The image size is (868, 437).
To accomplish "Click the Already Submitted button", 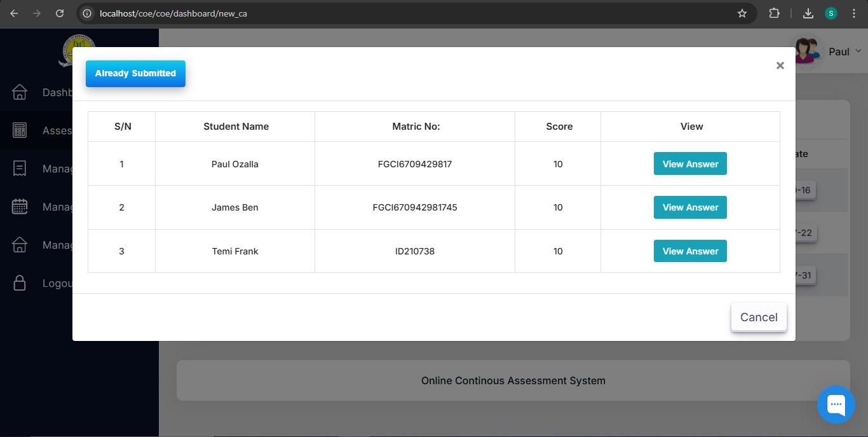I will (135, 74).
